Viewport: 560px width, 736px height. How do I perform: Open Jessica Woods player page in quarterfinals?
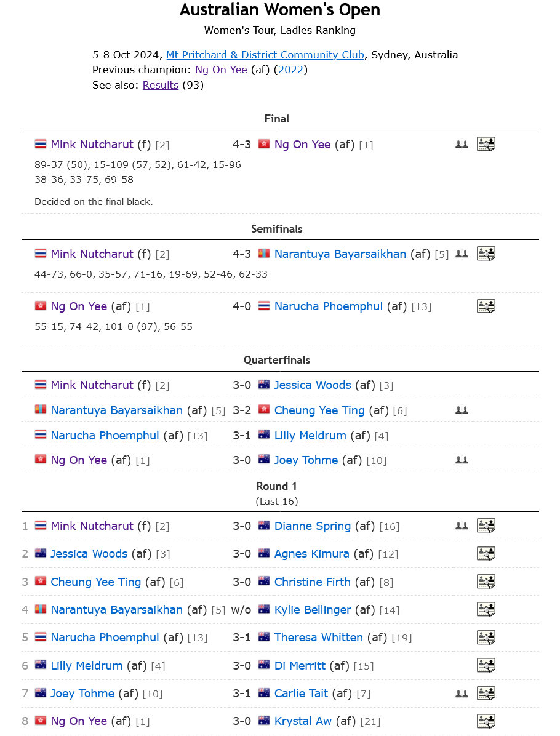point(313,385)
